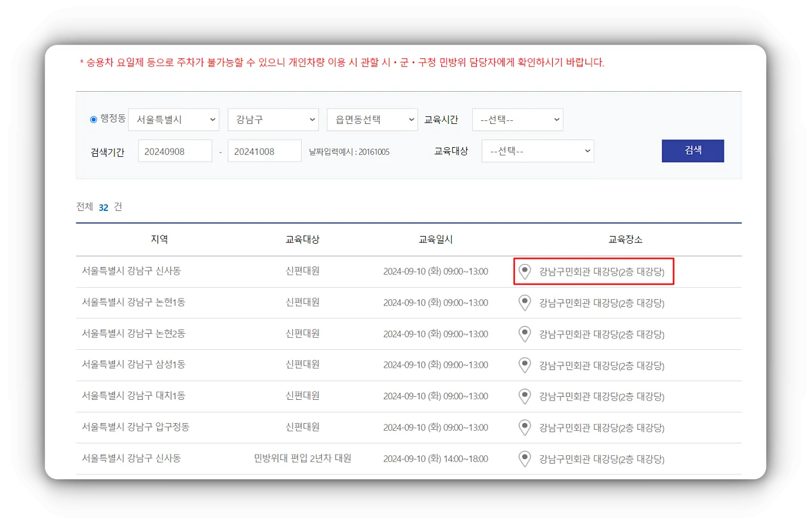812x525 pixels.
Task: Expand the 읍면동선택 dropdown
Action: 371,119
